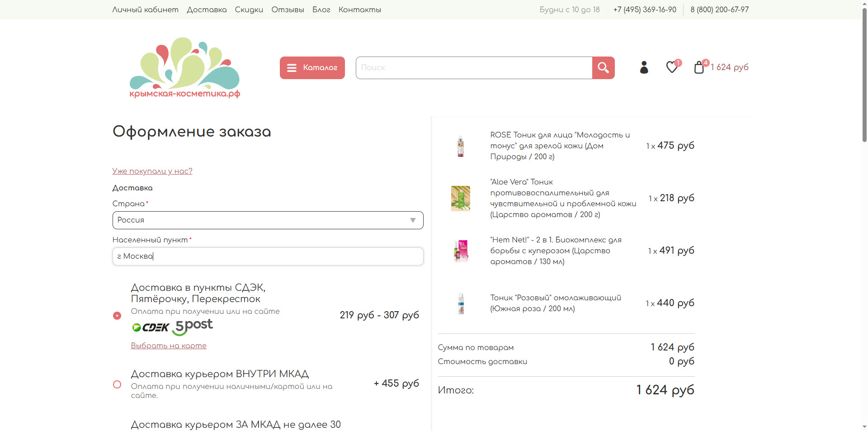Click the крымская-косметика.рф site logo

pyautogui.click(x=185, y=68)
